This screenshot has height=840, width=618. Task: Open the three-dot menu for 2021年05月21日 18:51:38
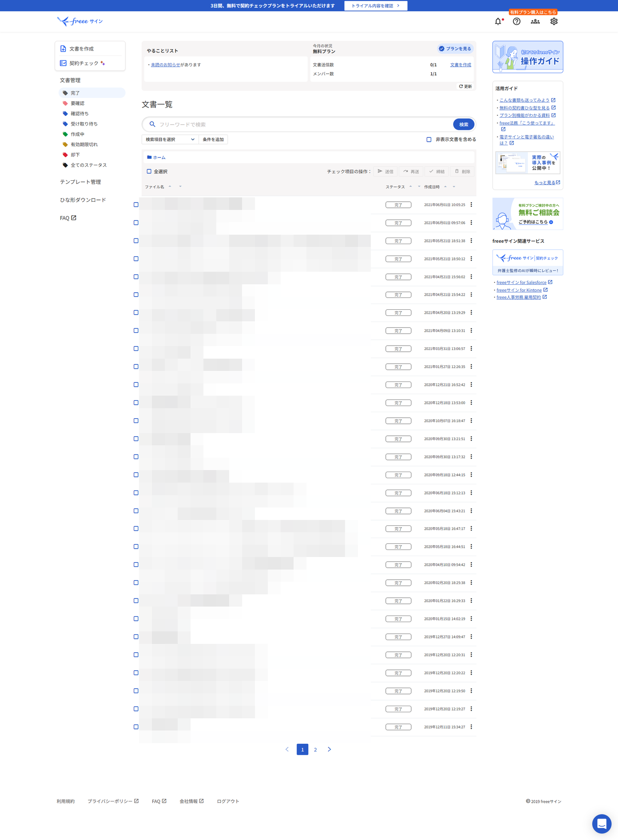click(471, 241)
